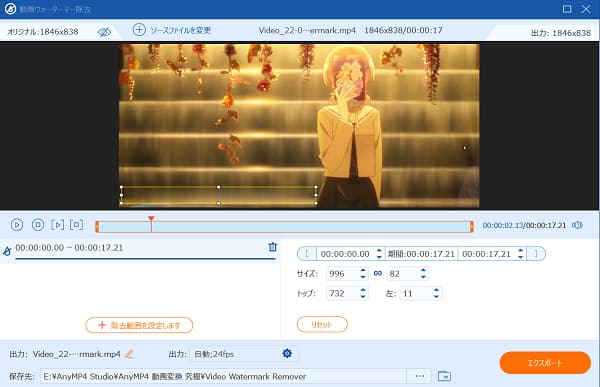Click the left position field 11

(416, 293)
